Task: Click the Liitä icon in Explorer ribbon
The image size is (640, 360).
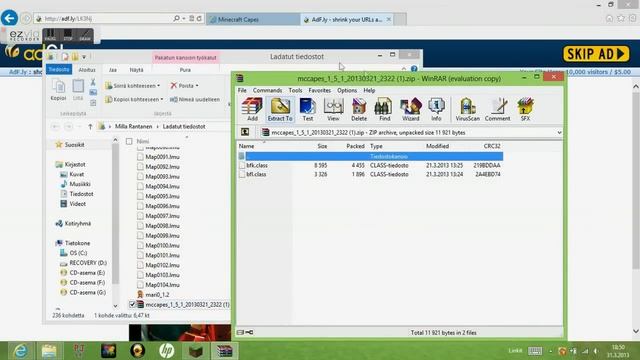Action: 78,90
